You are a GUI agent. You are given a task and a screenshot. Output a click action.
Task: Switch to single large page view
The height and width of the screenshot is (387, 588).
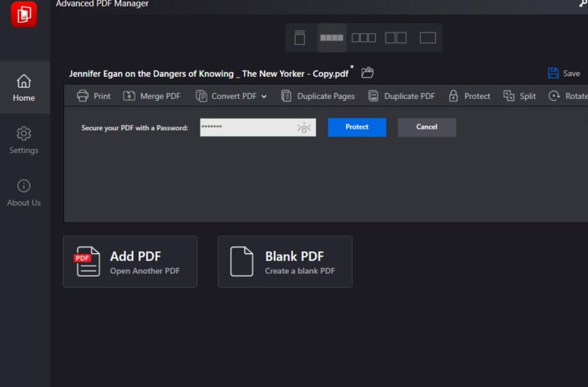click(427, 38)
